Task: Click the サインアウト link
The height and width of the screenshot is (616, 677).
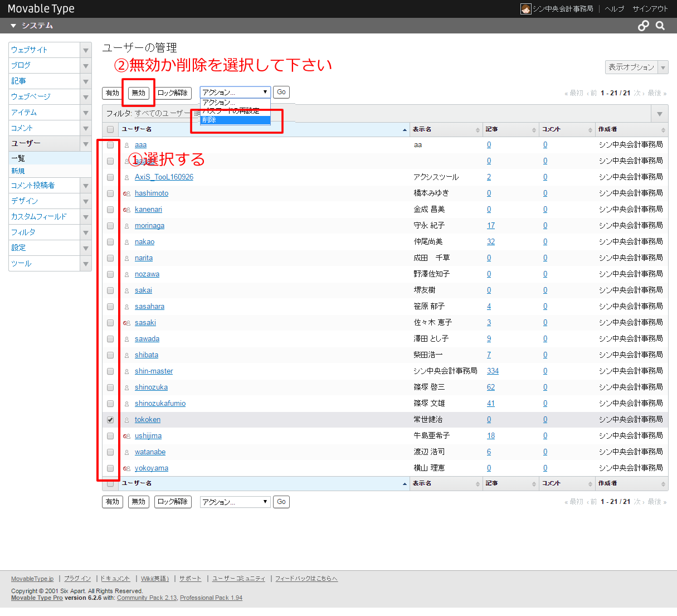Action: (650, 9)
